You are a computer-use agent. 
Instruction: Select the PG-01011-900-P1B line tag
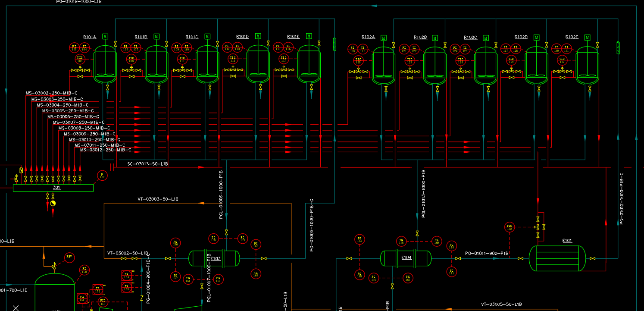[x=487, y=253]
